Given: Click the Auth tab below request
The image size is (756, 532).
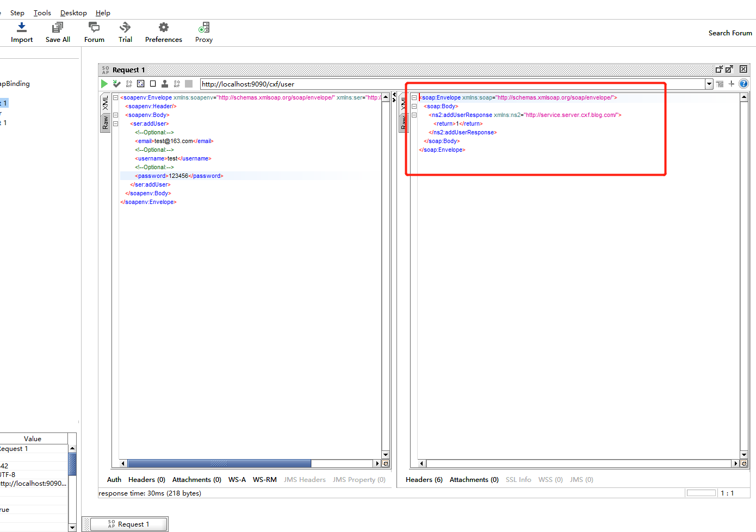Looking at the screenshot, I should point(114,480).
